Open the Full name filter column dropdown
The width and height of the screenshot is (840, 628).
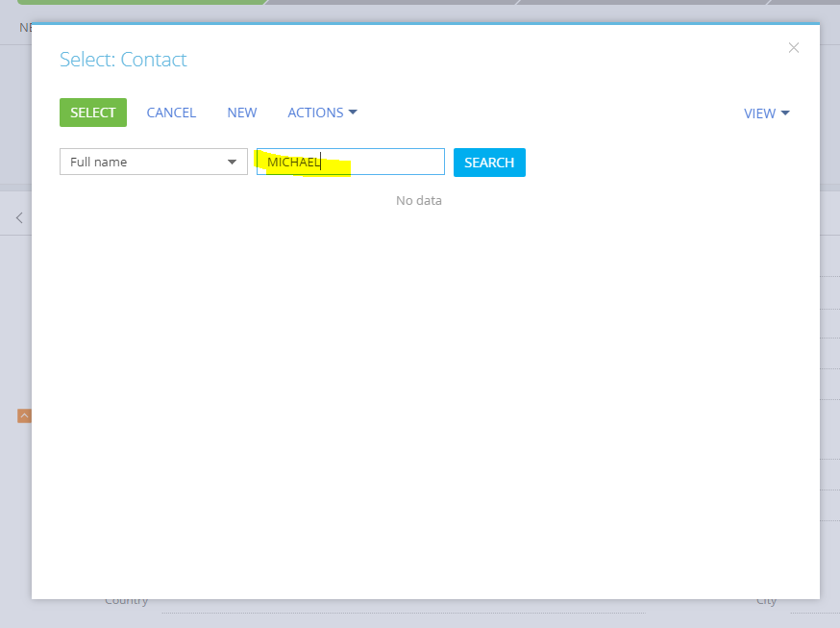pyautogui.click(x=153, y=162)
